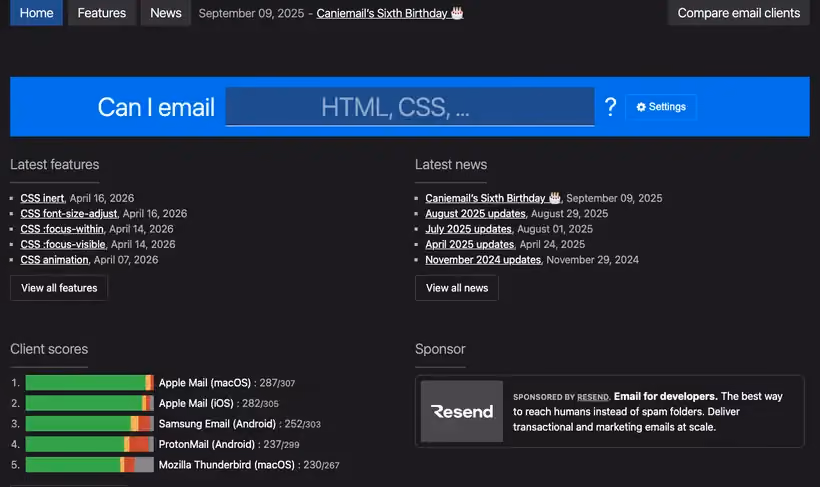Click the Apple Mail (iOS) client name
The width and height of the screenshot is (820, 487).
196,403
